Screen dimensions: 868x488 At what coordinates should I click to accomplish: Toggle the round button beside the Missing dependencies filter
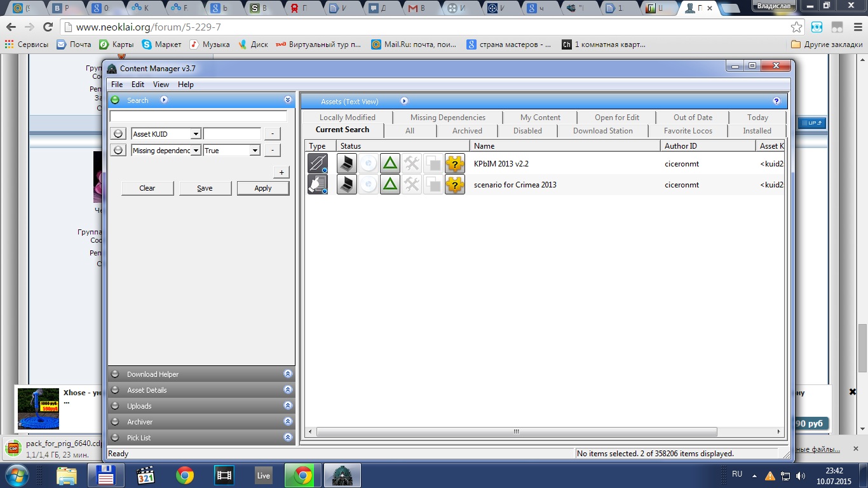[x=118, y=151]
